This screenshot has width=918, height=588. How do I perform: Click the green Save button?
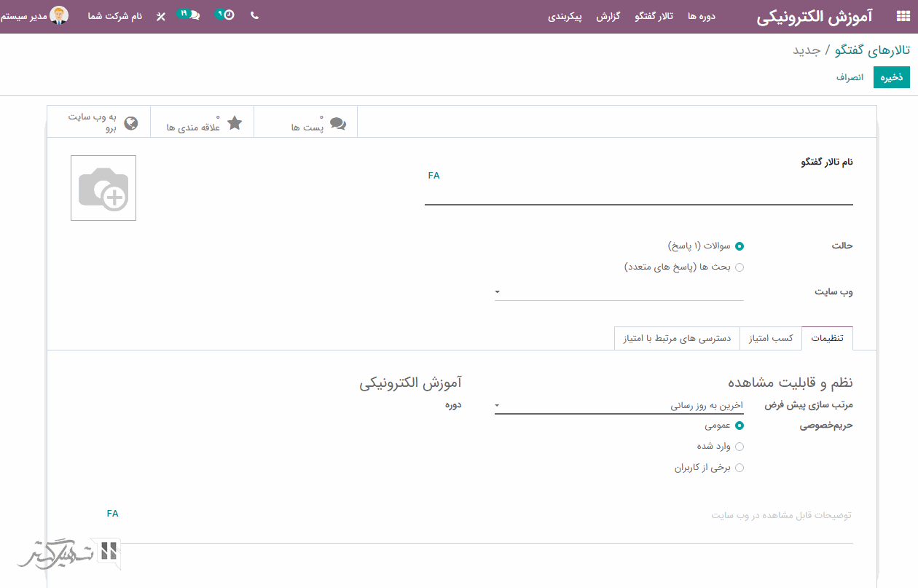click(892, 77)
